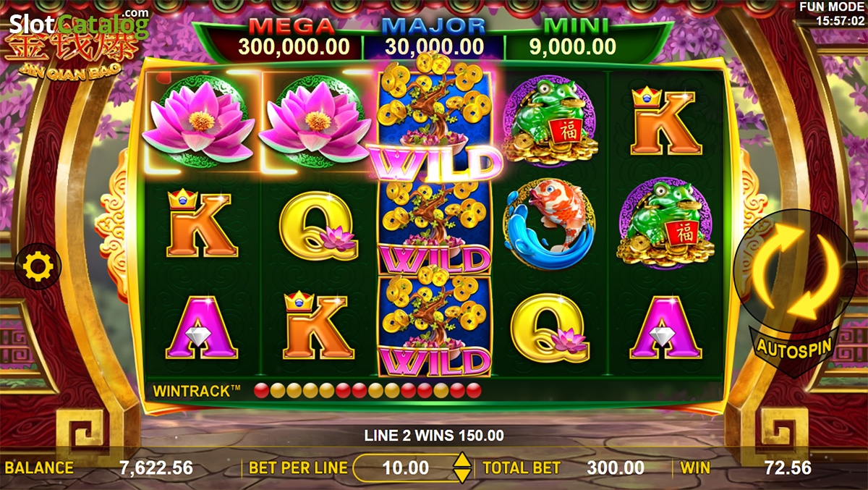868x490 pixels.
Task: Click the top WILD money tree symbol
Action: point(434,121)
